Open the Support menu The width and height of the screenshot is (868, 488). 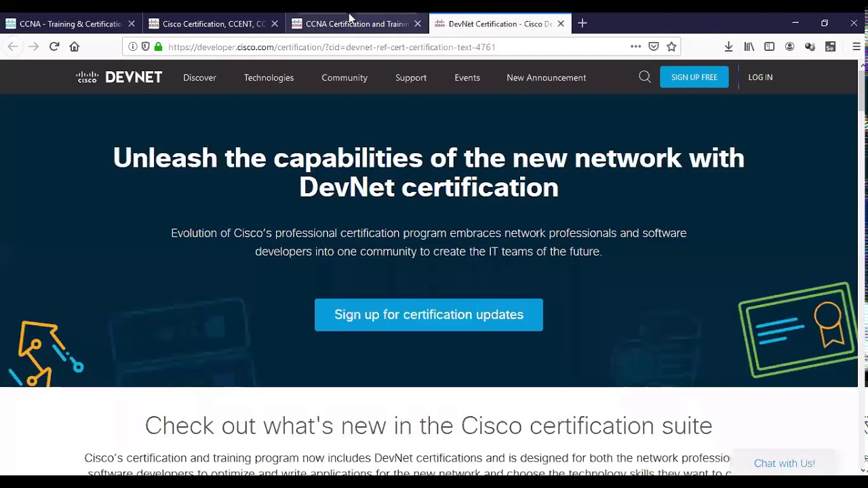[x=411, y=77]
